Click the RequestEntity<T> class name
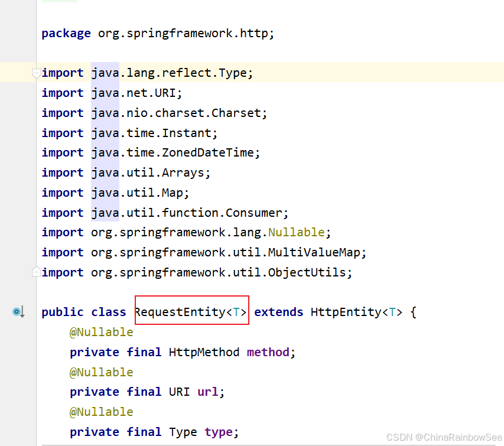This screenshot has width=504, height=446. click(x=191, y=312)
